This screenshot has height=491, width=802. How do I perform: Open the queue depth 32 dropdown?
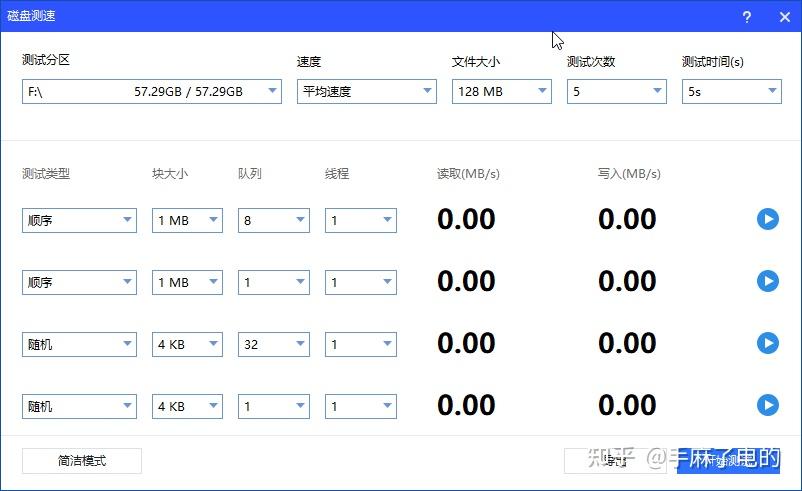point(274,344)
